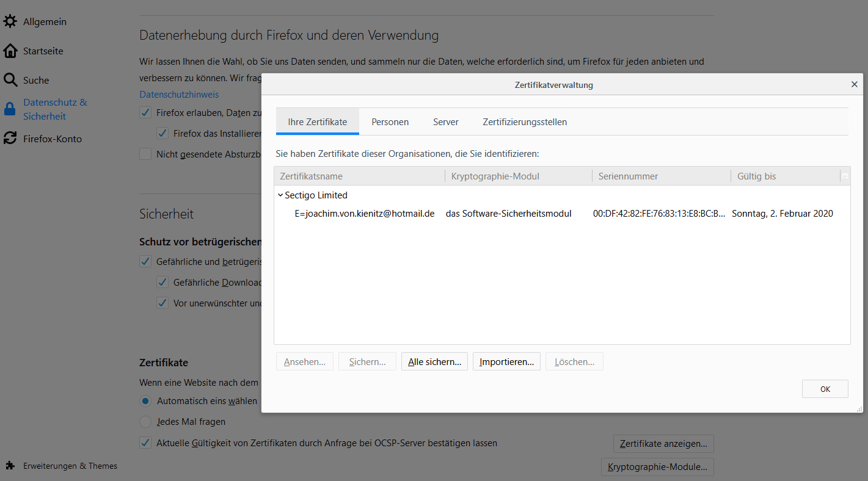Click the Suche magnifier icon

tap(10, 80)
